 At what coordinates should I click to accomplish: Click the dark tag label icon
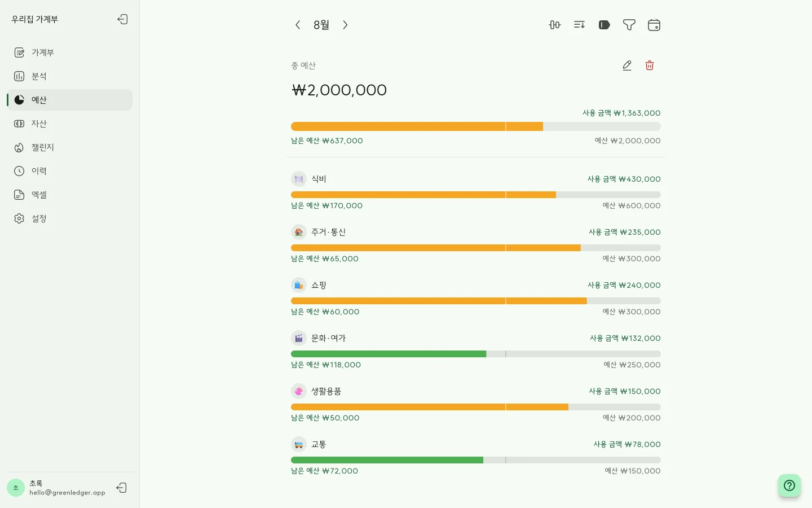pyautogui.click(x=604, y=25)
